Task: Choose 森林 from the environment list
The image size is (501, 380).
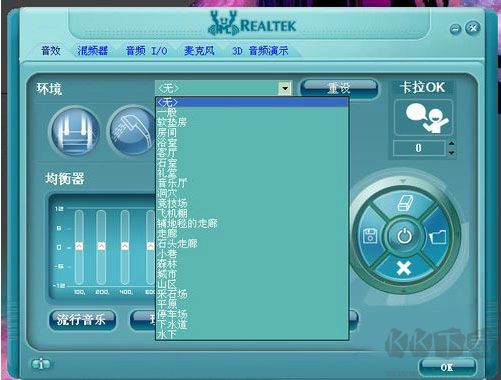Action: 252,264
